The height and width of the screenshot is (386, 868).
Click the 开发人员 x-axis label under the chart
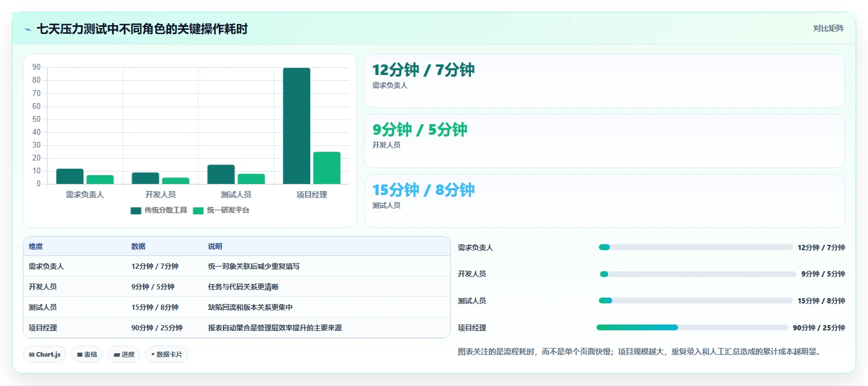(x=161, y=194)
